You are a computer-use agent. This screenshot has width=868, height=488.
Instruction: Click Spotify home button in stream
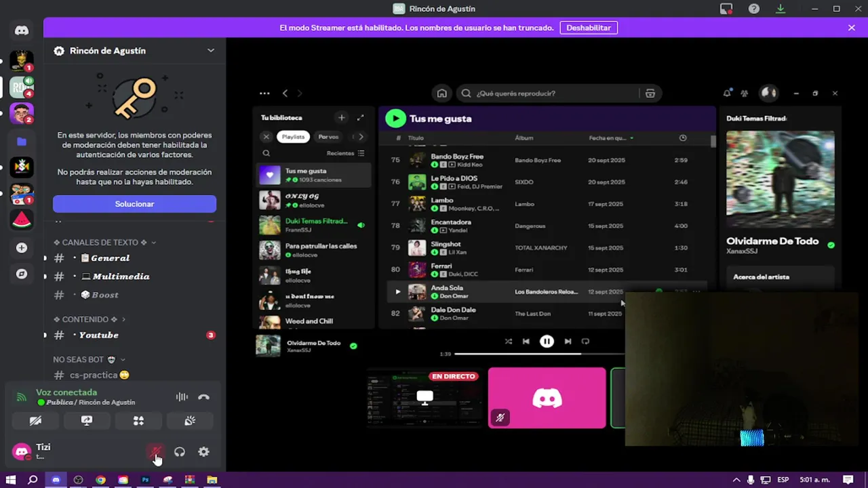pos(441,94)
